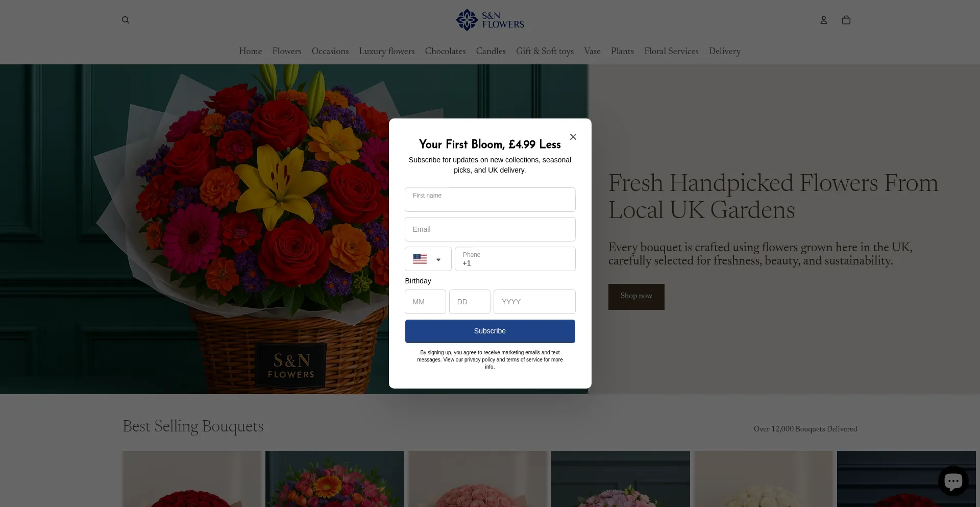Click the US flag icon in phone selector
This screenshot has height=507, width=980.
pyautogui.click(x=420, y=259)
